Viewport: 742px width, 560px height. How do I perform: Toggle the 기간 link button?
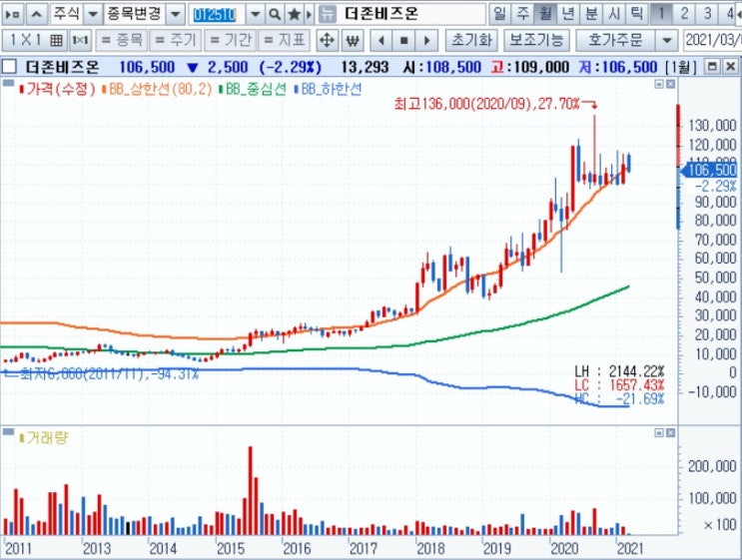[231, 40]
